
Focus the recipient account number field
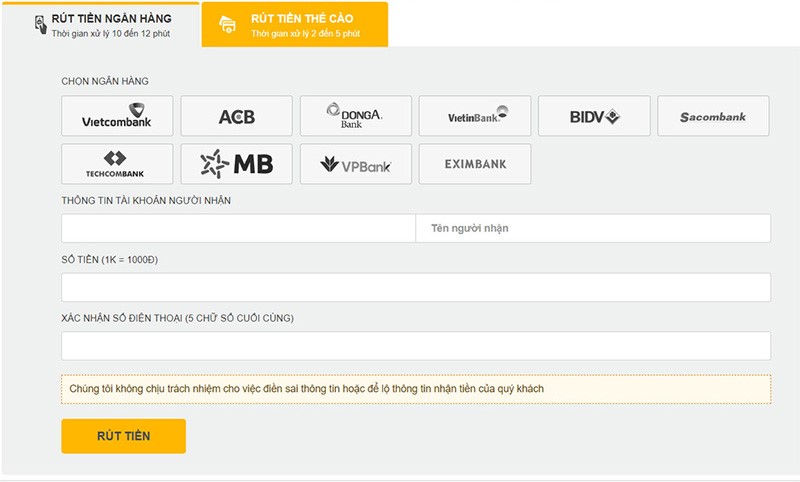[238, 228]
